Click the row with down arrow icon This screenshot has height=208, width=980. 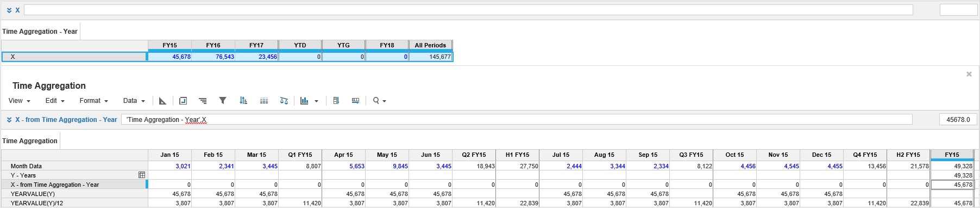coord(356,101)
